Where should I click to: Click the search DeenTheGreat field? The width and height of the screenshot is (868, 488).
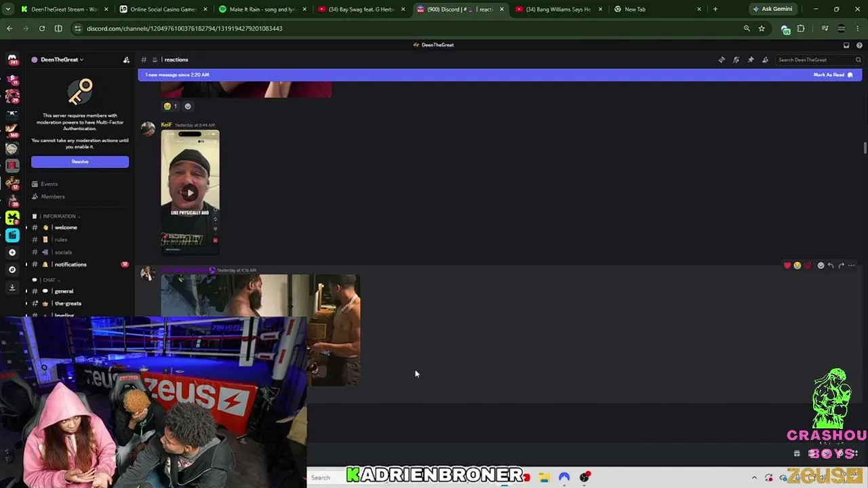(819, 60)
